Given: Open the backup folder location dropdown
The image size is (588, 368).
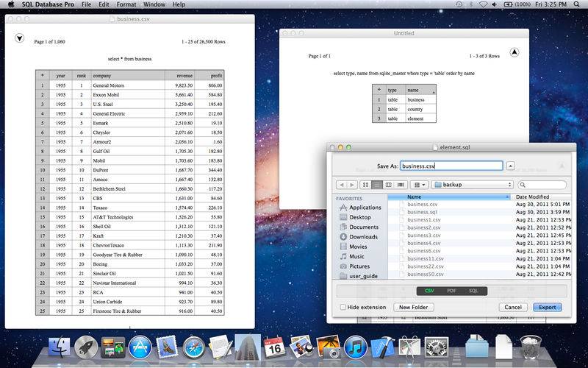Looking at the screenshot, I should [473, 185].
